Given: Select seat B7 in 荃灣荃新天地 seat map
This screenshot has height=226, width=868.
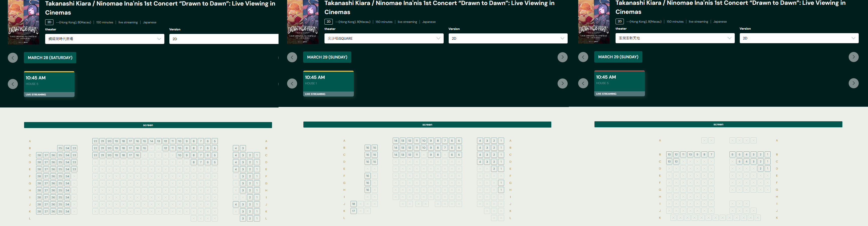Looking at the screenshot, I should point(711,154).
